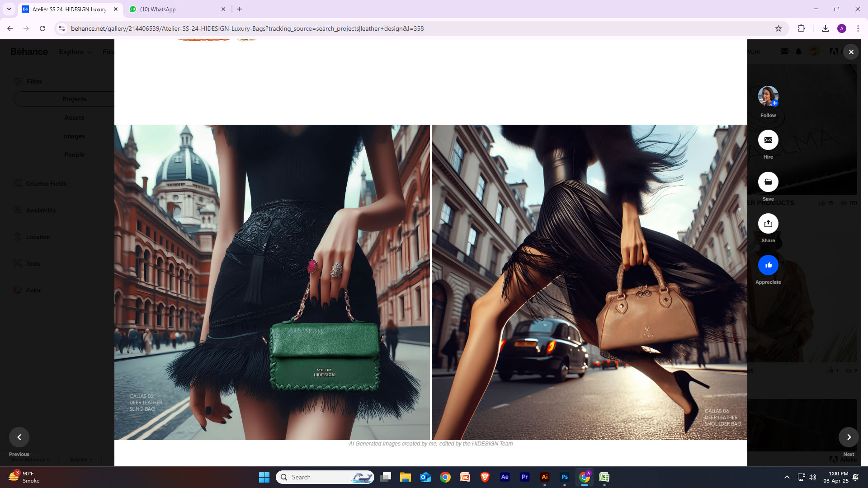Image resolution: width=868 pixels, height=488 pixels.
Task: Open Photoshop from the taskbar
Action: (565, 477)
